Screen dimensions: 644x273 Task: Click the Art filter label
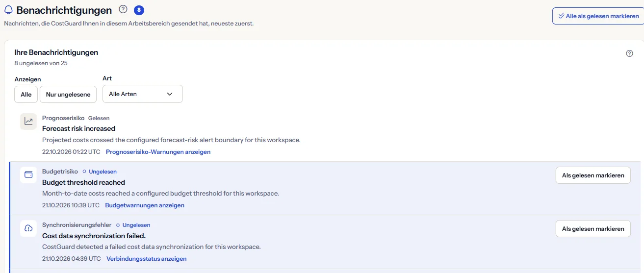point(107,78)
